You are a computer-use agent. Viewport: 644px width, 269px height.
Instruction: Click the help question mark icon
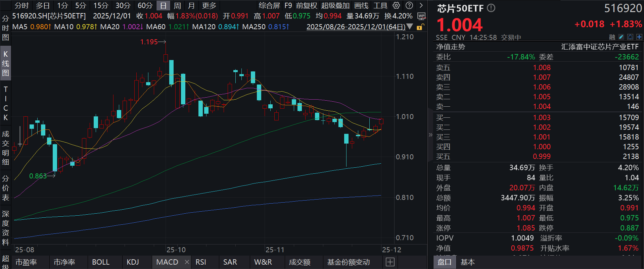(409, 5)
